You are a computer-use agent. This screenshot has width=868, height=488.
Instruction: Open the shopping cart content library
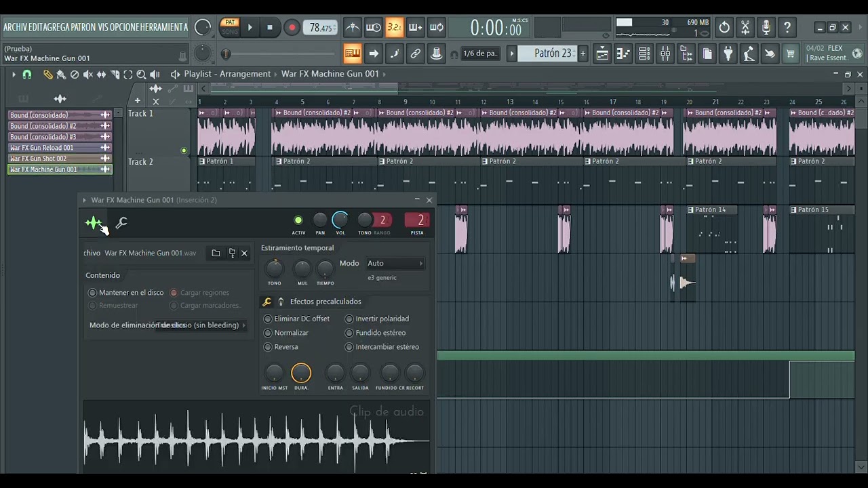(x=791, y=54)
